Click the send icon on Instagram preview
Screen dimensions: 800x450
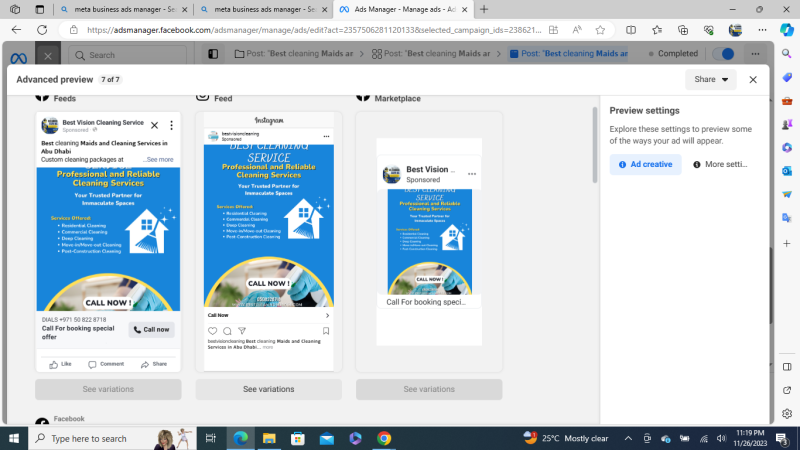click(x=242, y=331)
